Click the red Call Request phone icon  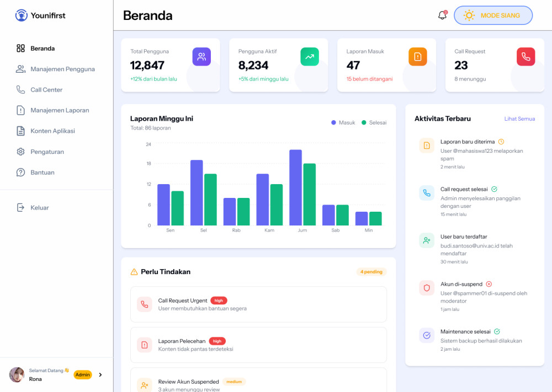tap(526, 56)
